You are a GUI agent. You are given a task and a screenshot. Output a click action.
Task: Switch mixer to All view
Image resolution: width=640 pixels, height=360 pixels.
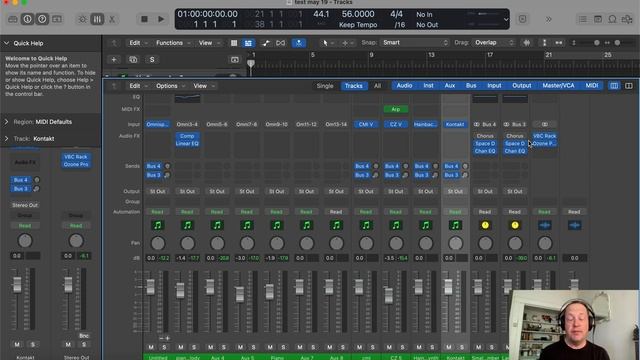point(378,86)
